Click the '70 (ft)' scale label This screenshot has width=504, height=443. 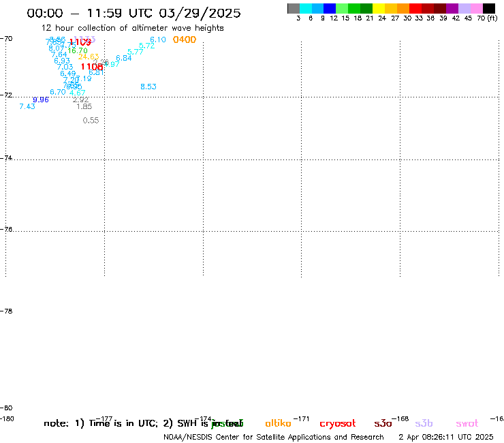[x=487, y=18]
